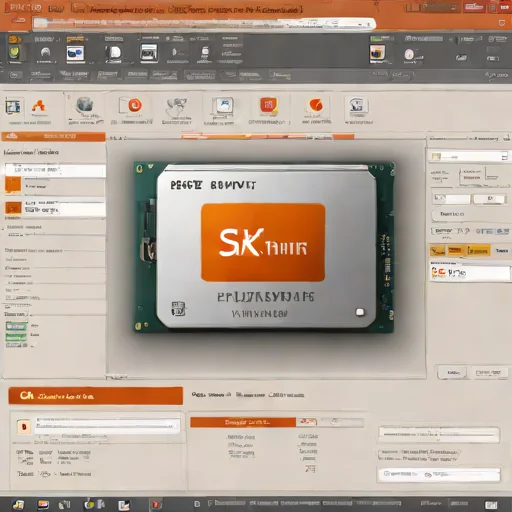Click the white address field at window top
The height and width of the screenshot is (512, 512).
204,23
